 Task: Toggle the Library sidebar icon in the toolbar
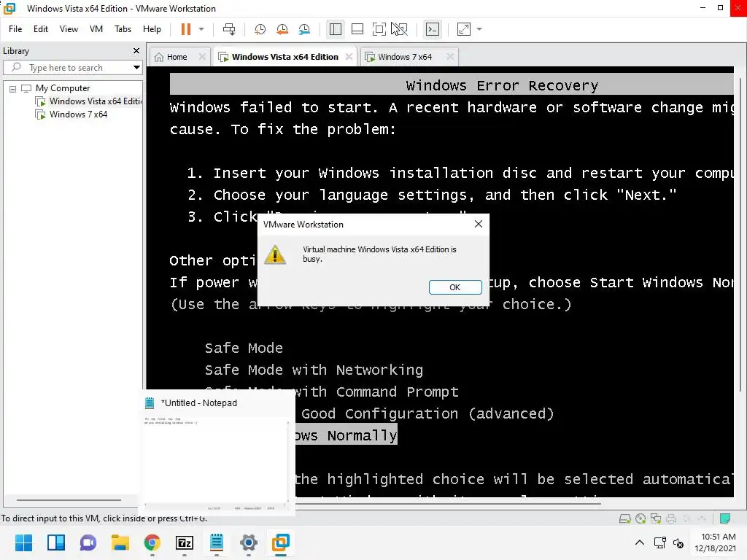coord(336,29)
